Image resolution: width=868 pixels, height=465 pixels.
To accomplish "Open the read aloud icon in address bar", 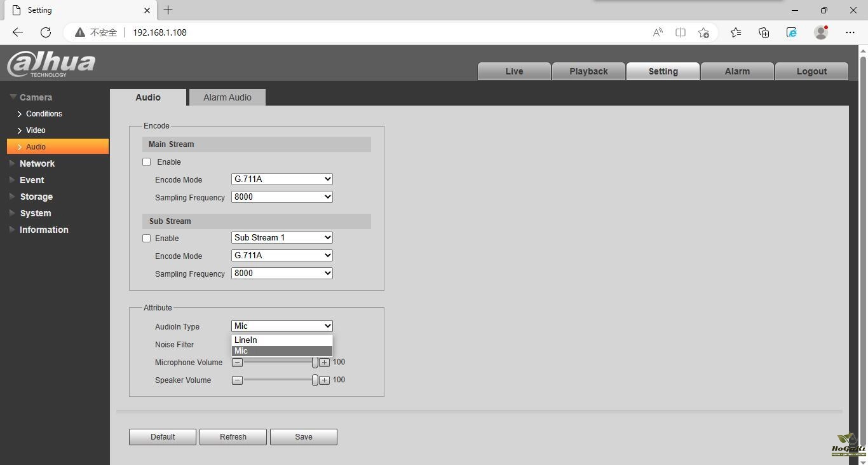I will (x=658, y=32).
